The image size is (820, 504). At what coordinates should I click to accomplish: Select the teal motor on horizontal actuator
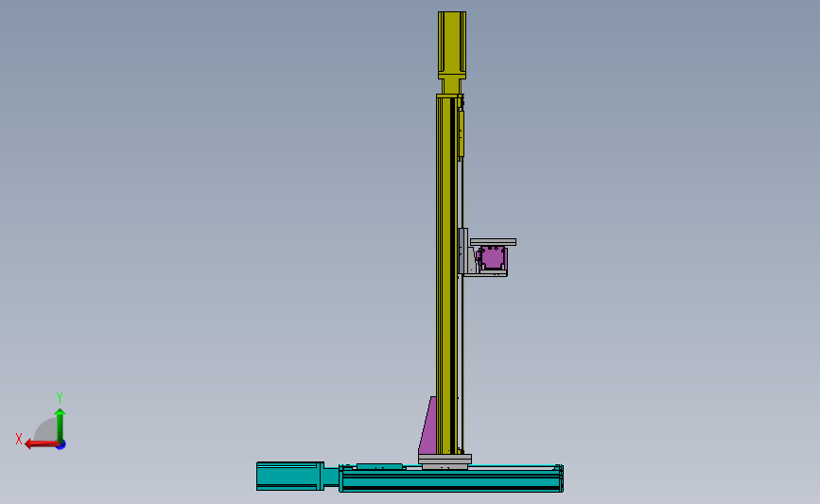[290, 476]
